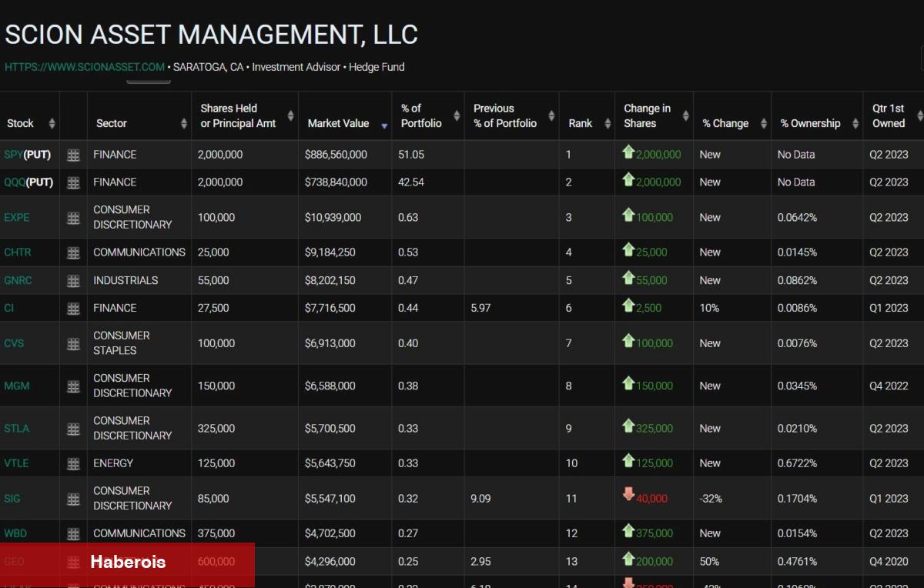Image resolution: width=924 pixels, height=588 pixels.
Task: Open the MGM ticker link
Action: pos(17,386)
